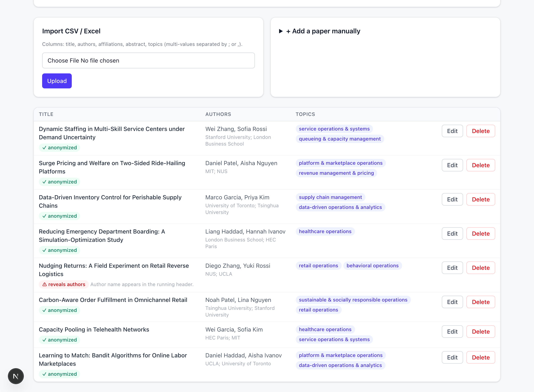534x392 pixels.
Task: Click the queueing & capacity management topic tag
Action: (x=340, y=139)
